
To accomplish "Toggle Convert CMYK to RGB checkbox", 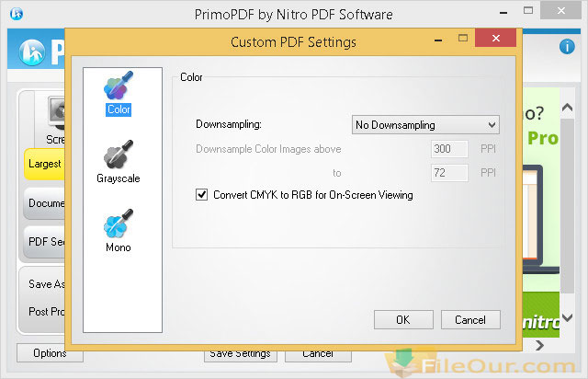I will point(202,195).
